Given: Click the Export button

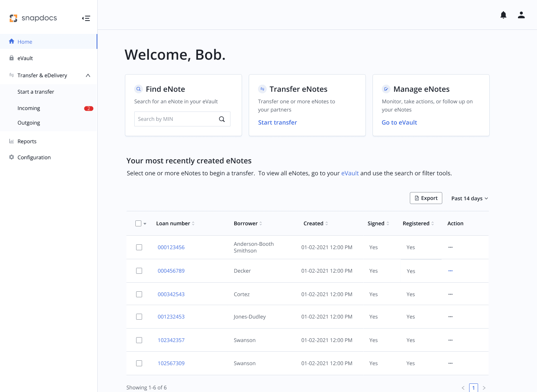Looking at the screenshot, I should pyautogui.click(x=426, y=198).
